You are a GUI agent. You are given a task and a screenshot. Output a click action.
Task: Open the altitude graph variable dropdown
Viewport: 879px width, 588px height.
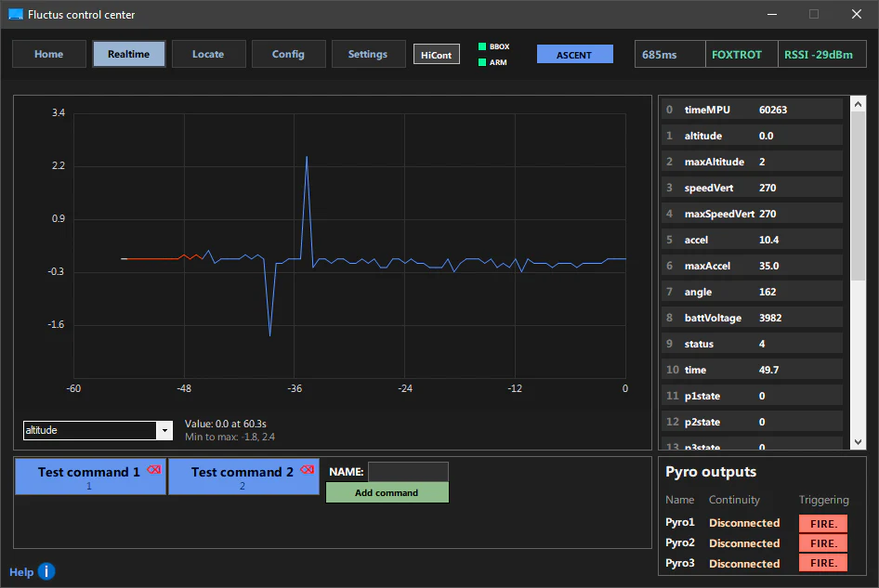coord(164,431)
